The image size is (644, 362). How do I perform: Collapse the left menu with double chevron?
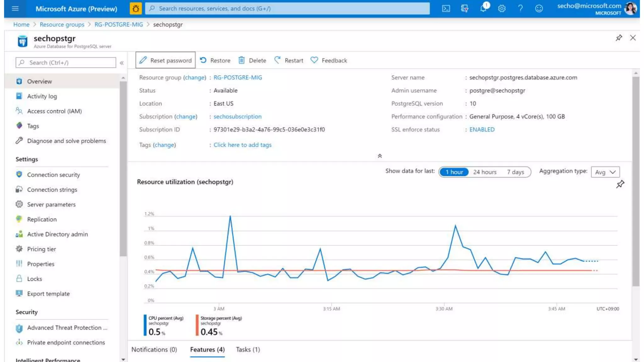122,63
